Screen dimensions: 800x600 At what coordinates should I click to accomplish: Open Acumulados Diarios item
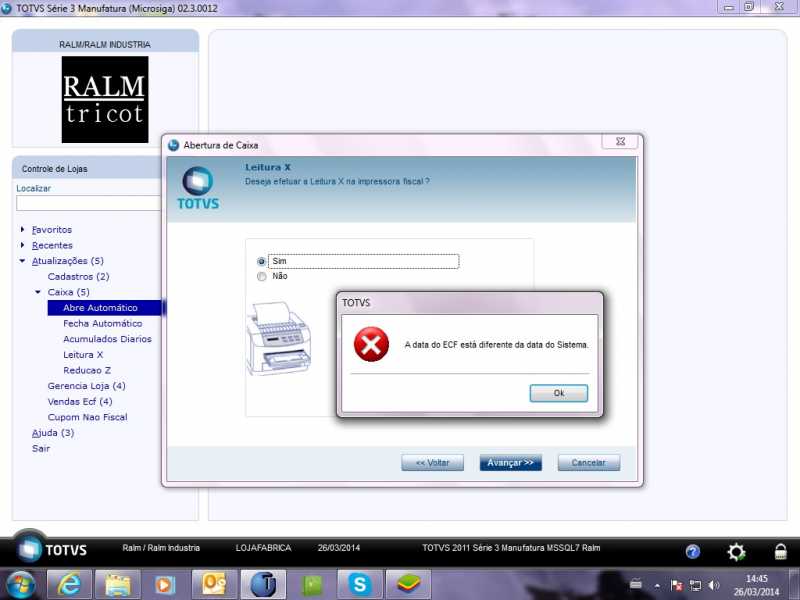pyautogui.click(x=107, y=339)
